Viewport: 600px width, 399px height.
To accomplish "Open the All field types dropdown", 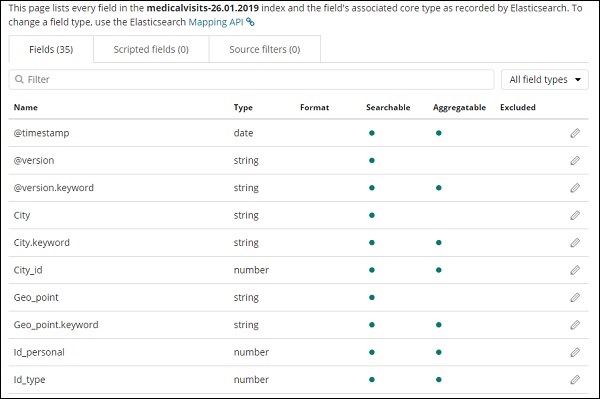I will (x=545, y=80).
